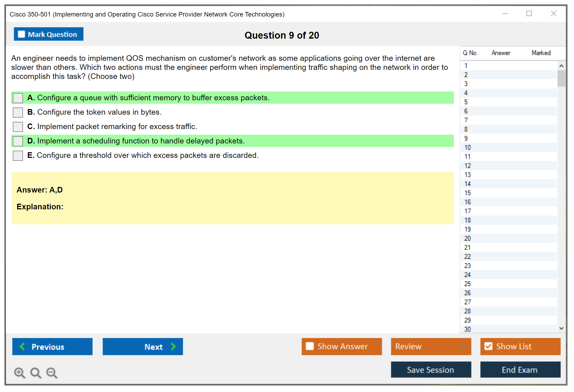The height and width of the screenshot is (392, 574).
Task: Click the question list scrollbar thumb
Action: [x=561, y=78]
